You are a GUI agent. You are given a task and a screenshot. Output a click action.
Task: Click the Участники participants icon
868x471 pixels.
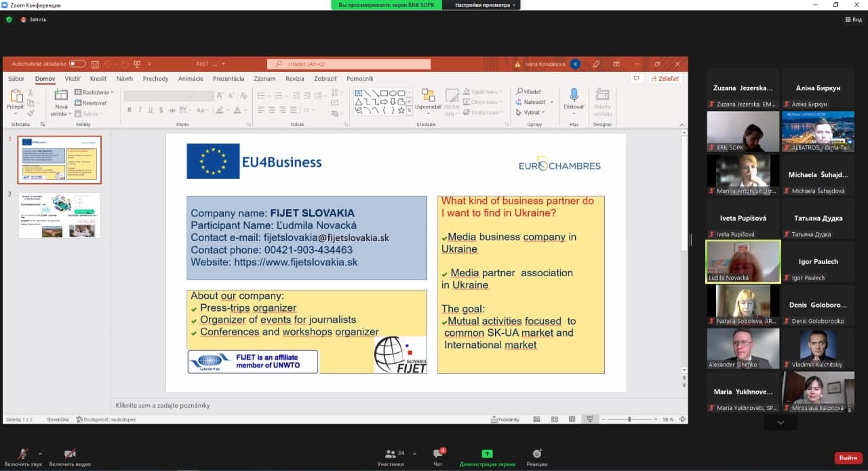point(390,454)
